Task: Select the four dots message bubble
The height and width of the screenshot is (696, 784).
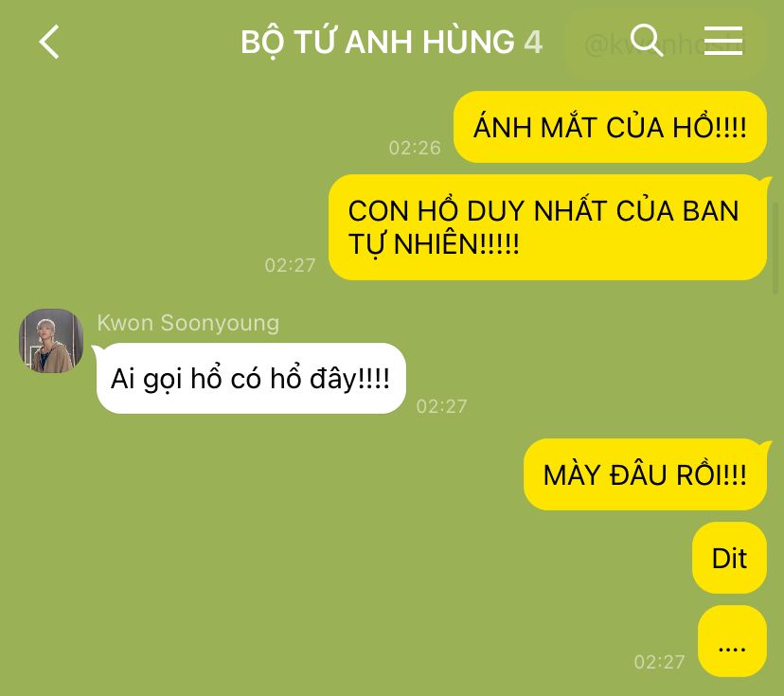Action: click(x=732, y=641)
